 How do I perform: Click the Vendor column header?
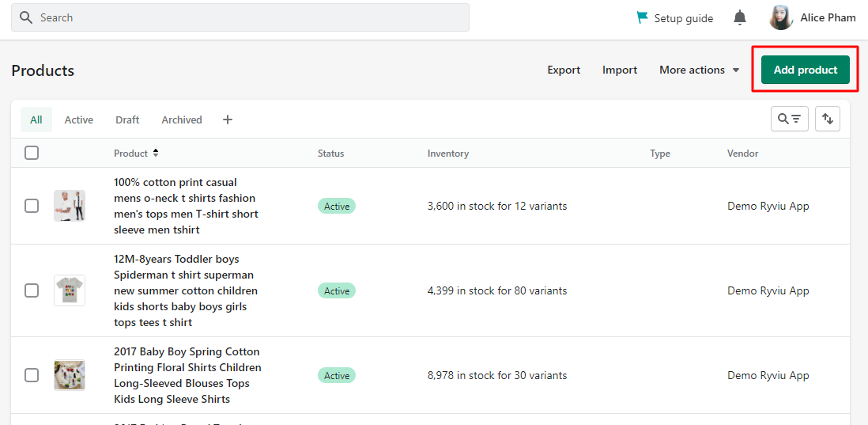pyautogui.click(x=742, y=154)
